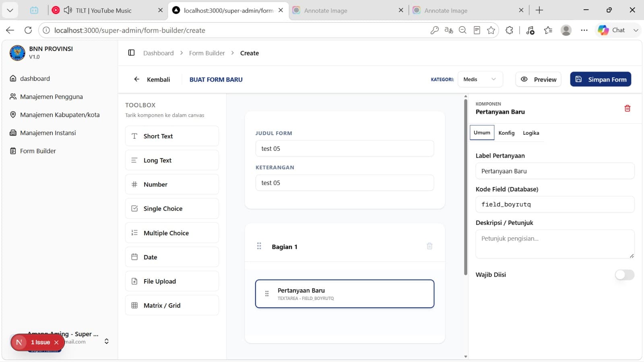
Task: Open the browser essentials icon
Action: 530,30
